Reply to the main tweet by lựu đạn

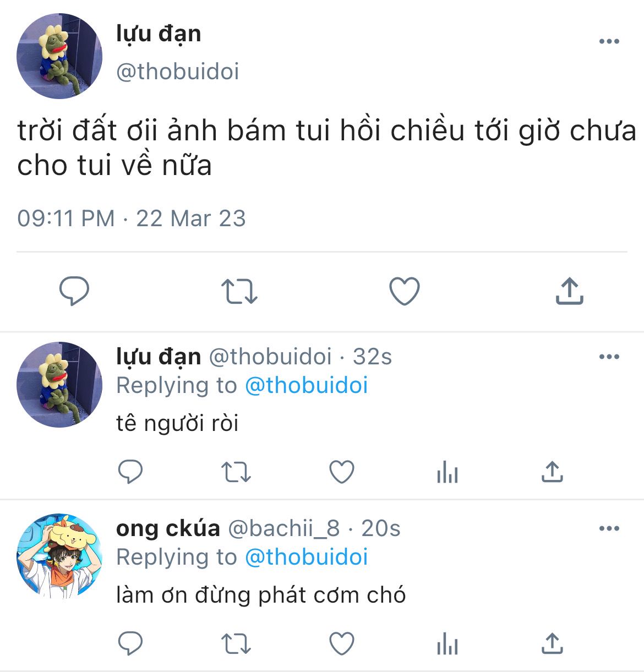click(74, 291)
